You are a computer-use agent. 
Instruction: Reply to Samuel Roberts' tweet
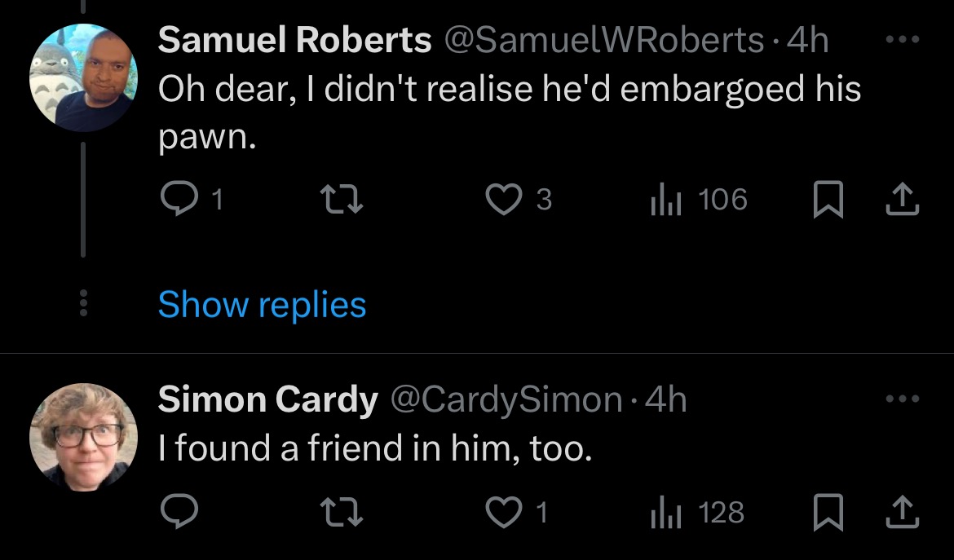(179, 200)
